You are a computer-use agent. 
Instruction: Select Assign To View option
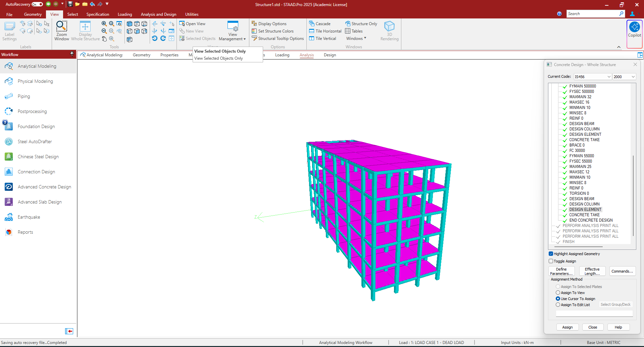(x=558, y=293)
